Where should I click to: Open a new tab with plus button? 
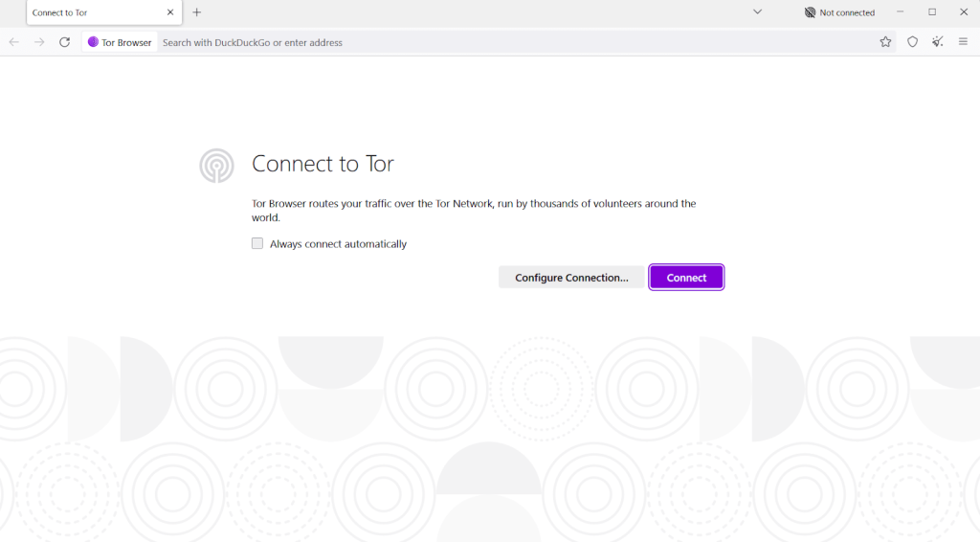tap(197, 12)
